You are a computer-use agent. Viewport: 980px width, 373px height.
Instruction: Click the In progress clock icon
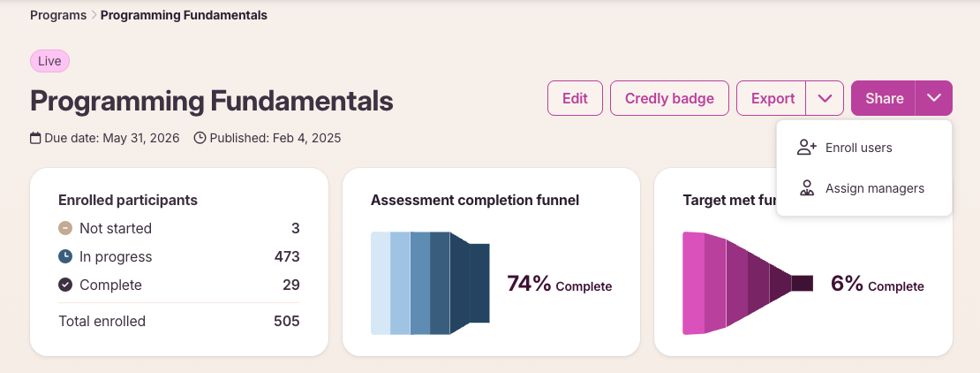point(65,256)
